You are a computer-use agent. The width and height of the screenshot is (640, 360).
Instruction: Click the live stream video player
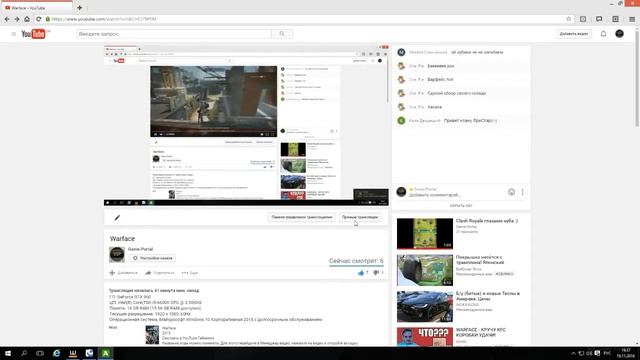pos(246,126)
